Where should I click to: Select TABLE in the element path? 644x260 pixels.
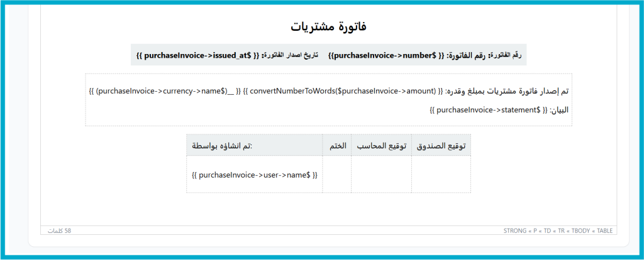coord(604,231)
